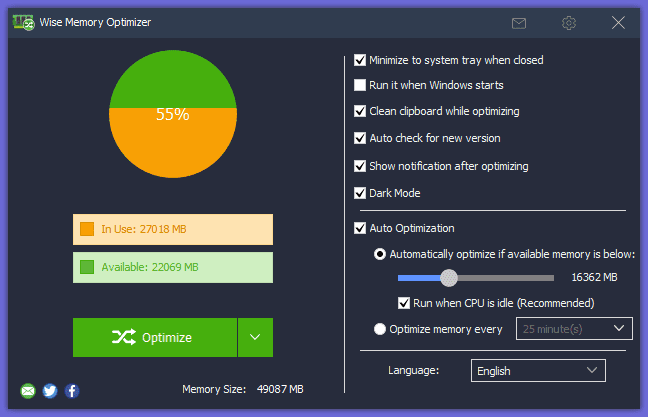This screenshot has width=648, height=417.
Task: Click the orange In Use color square
Action: 87,229
